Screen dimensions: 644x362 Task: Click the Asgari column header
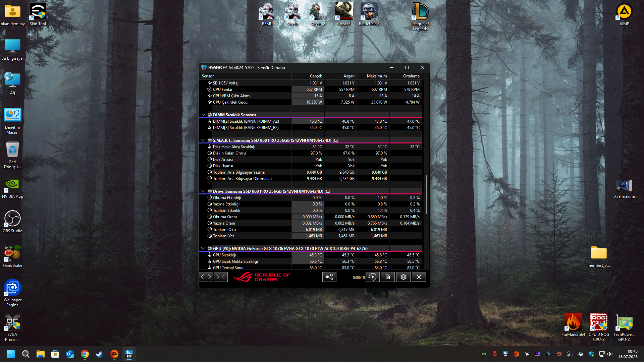click(x=340, y=76)
